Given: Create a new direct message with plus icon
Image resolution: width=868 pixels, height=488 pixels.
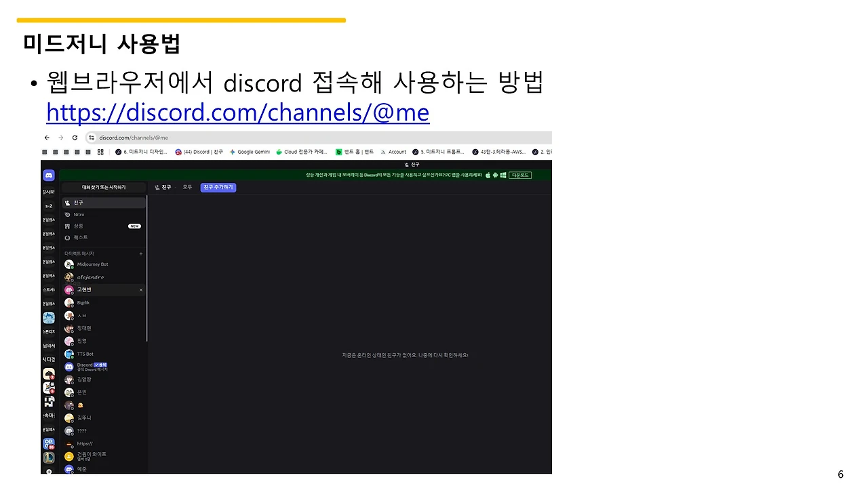Looking at the screenshot, I should pyautogui.click(x=141, y=253).
